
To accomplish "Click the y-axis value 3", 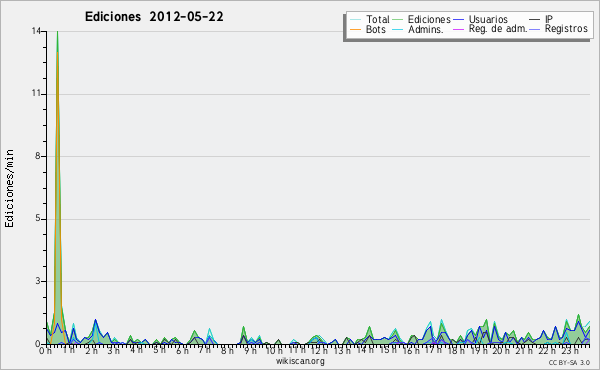I will pos(38,281).
